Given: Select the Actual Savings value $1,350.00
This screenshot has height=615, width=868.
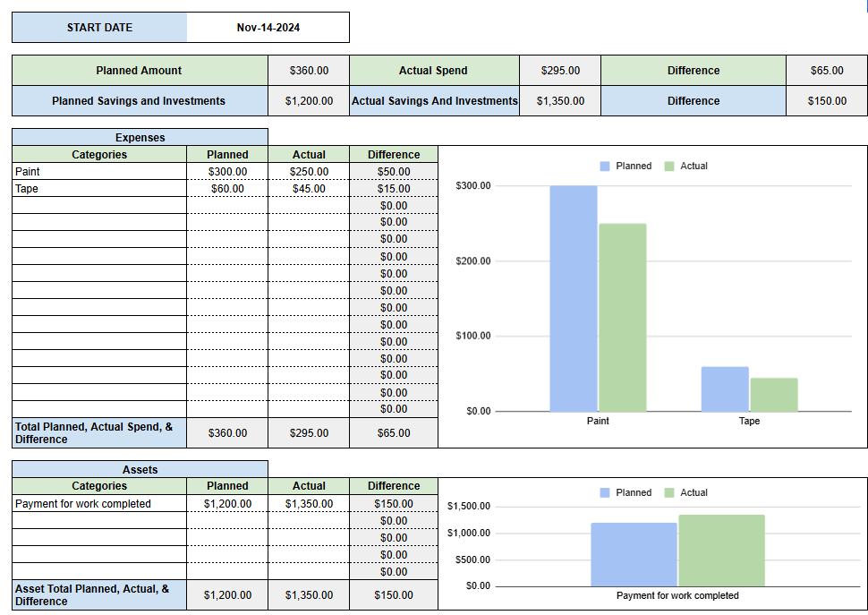Looking at the screenshot, I should click(x=559, y=100).
